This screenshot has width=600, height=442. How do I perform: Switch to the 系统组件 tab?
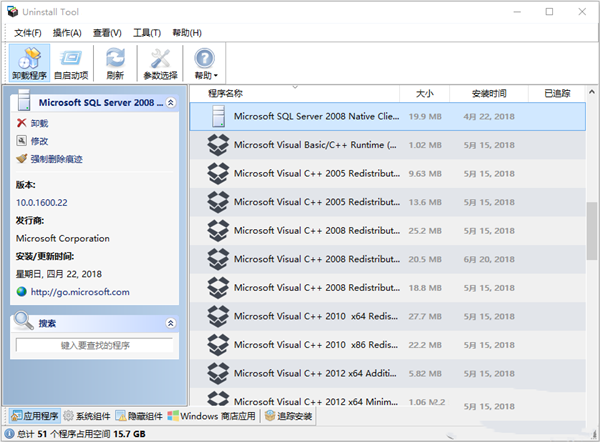pyautogui.click(x=88, y=416)
